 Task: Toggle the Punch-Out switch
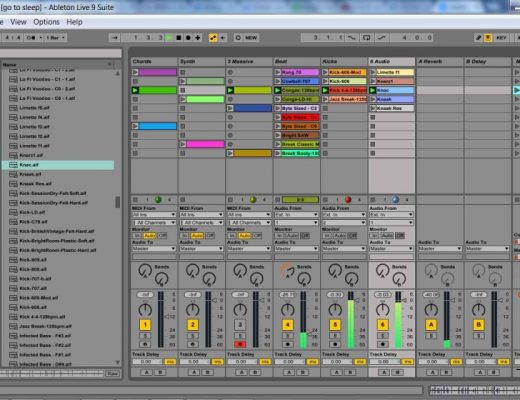[x=382, y=38]
